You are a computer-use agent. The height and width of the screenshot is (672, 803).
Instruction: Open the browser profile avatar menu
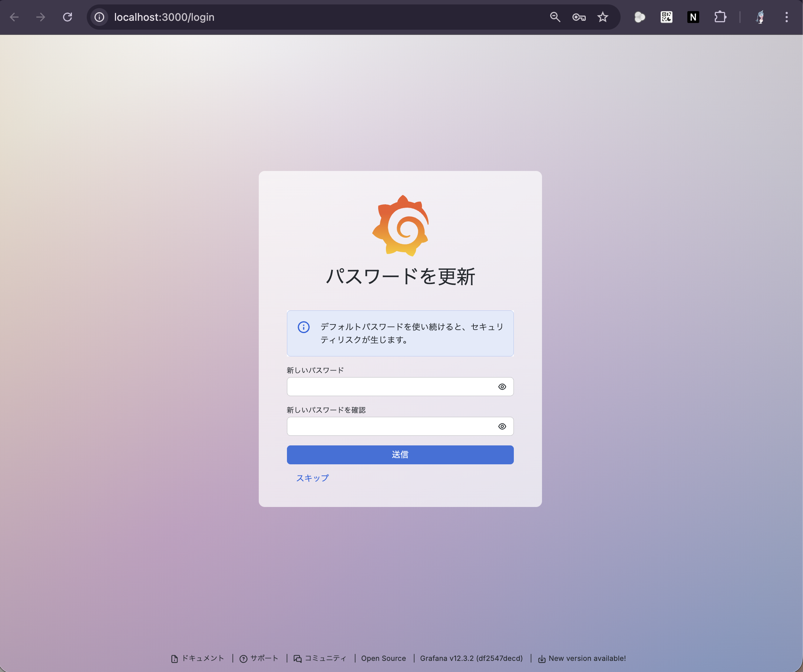pyautogui.click(x=760, y=17)
